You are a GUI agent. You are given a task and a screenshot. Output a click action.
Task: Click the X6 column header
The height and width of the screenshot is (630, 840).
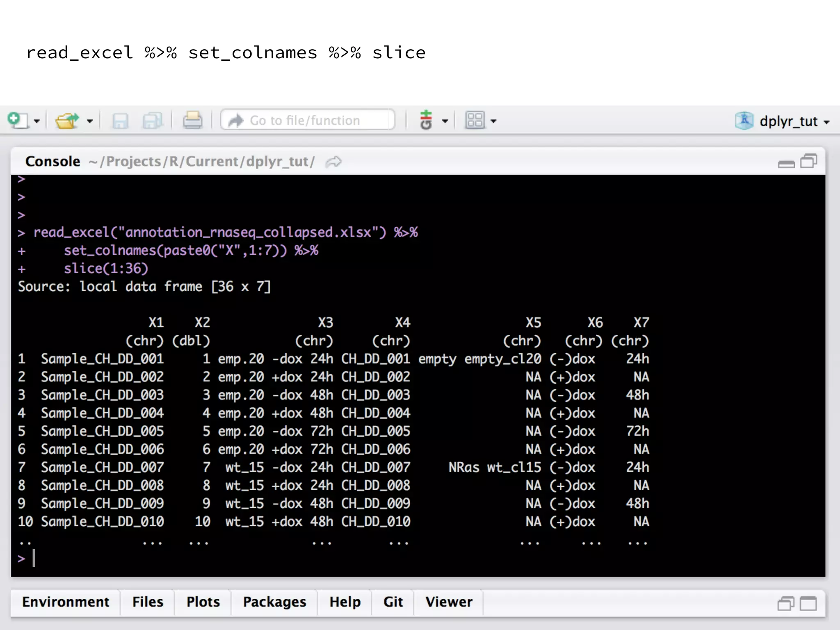click(x=595, y=323)
